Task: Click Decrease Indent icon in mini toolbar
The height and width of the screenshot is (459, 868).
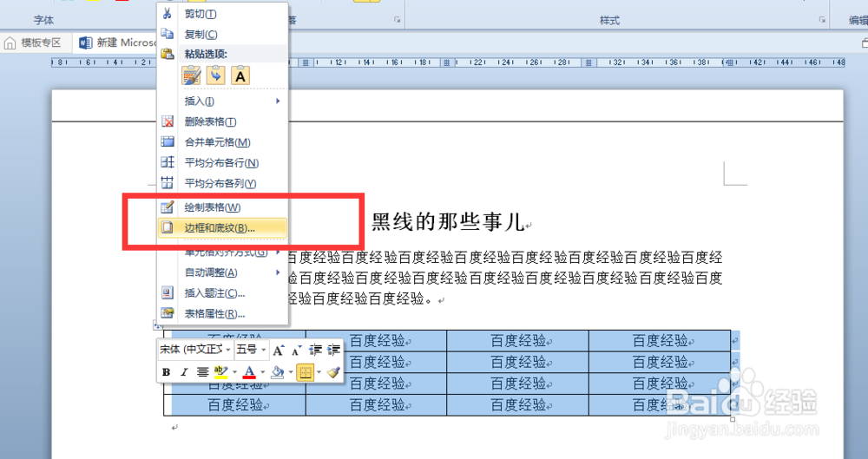Action: coord(316,350)
